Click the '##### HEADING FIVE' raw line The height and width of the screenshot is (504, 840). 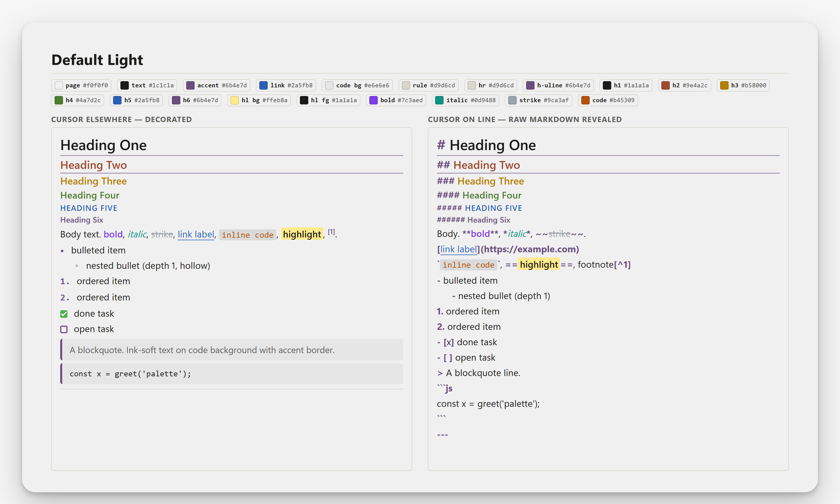point(479,208)
